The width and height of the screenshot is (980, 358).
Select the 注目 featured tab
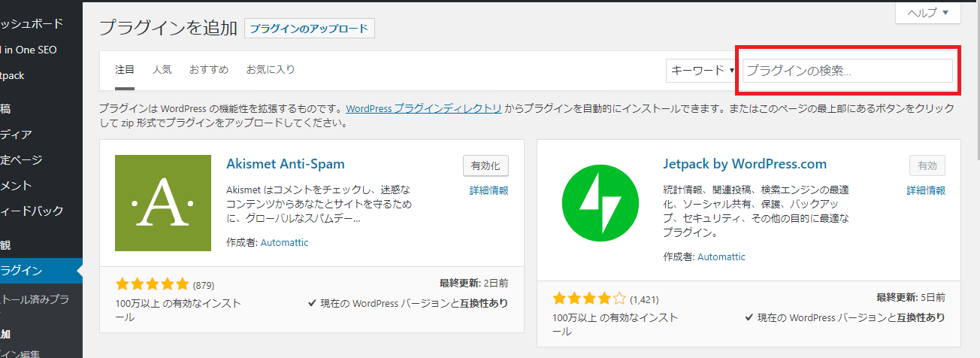pos(125,70)
